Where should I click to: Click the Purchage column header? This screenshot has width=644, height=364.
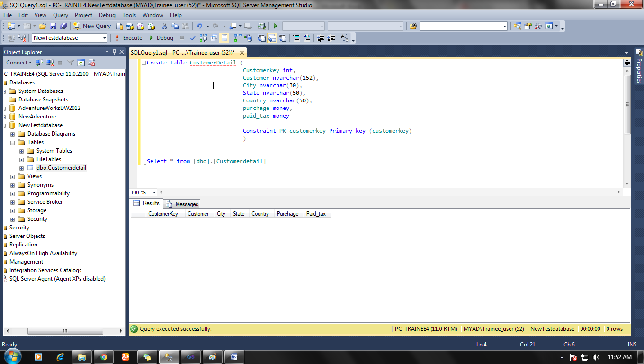(x=288, y=214)
